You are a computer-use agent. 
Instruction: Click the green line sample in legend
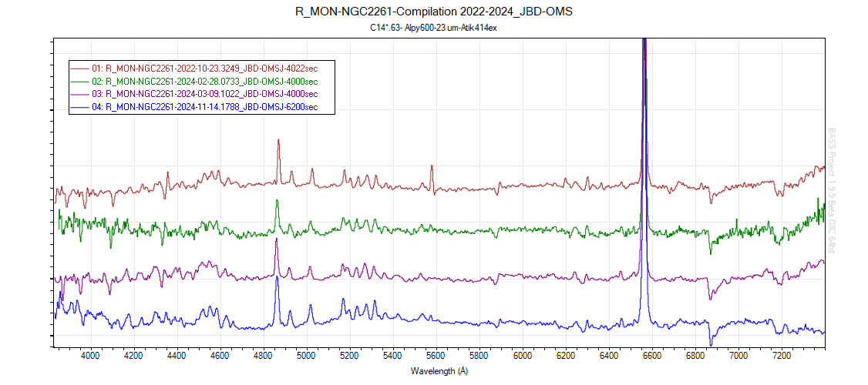[x=79, y=82]
